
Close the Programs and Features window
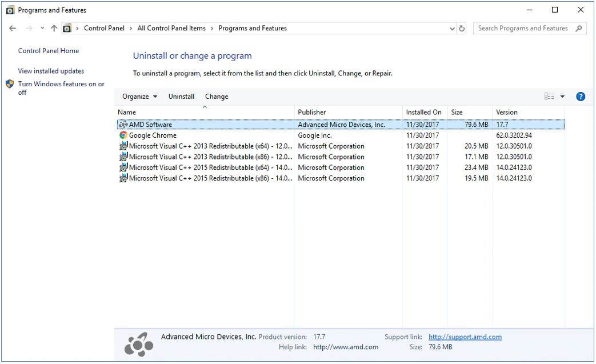(x=581, y=10)
